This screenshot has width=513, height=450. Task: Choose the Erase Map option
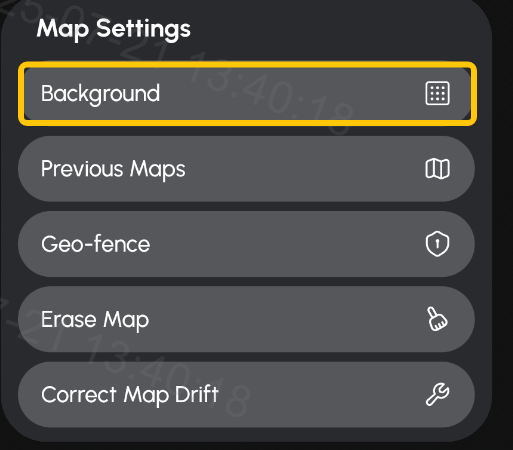(246, 319)
